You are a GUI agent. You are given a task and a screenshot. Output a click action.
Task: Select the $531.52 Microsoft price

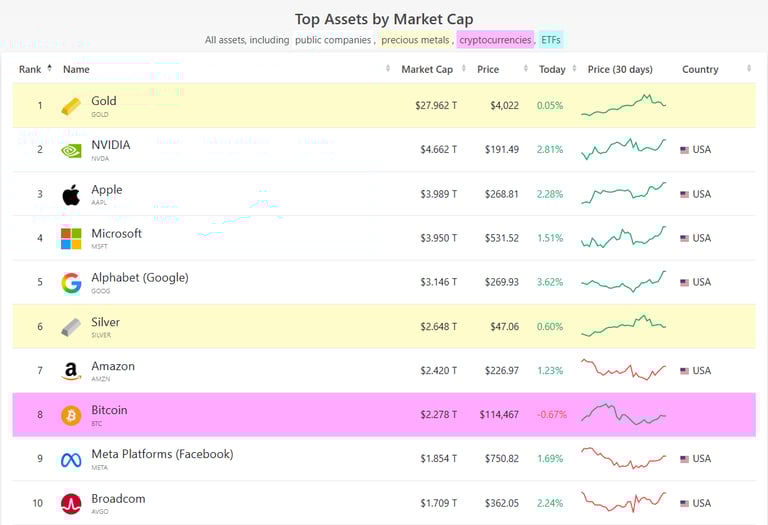pyautogui.click(x=502, y=238)
